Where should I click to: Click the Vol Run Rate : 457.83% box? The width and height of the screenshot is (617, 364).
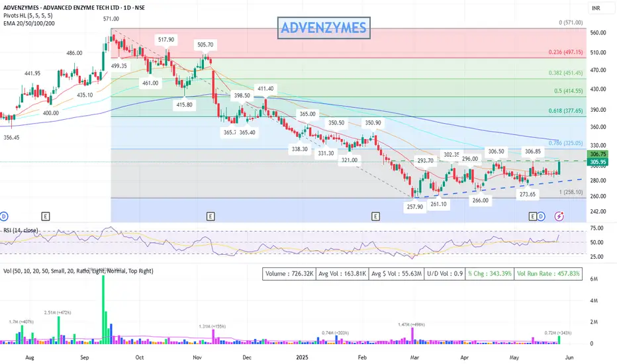click(x=548, y=273)
